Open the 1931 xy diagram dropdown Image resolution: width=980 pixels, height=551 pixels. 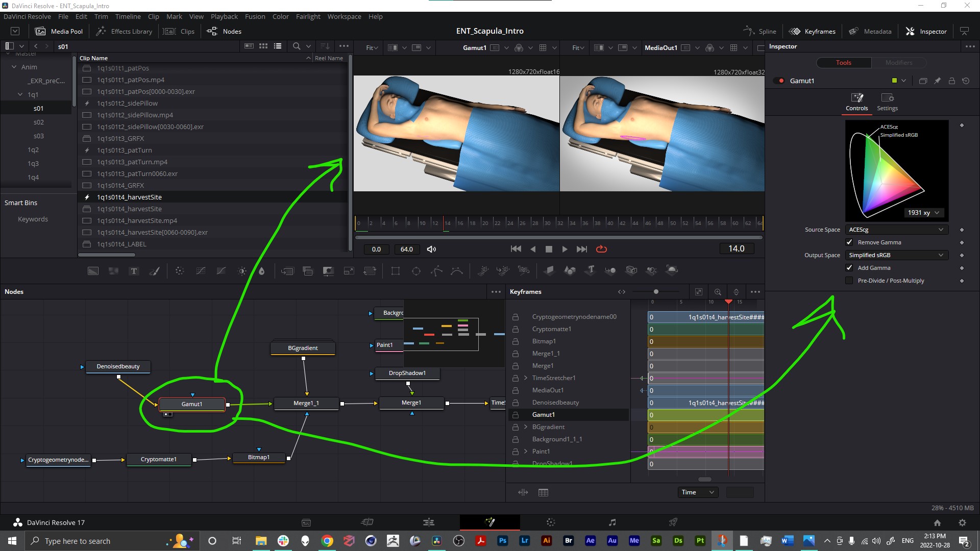pos(924,213)
